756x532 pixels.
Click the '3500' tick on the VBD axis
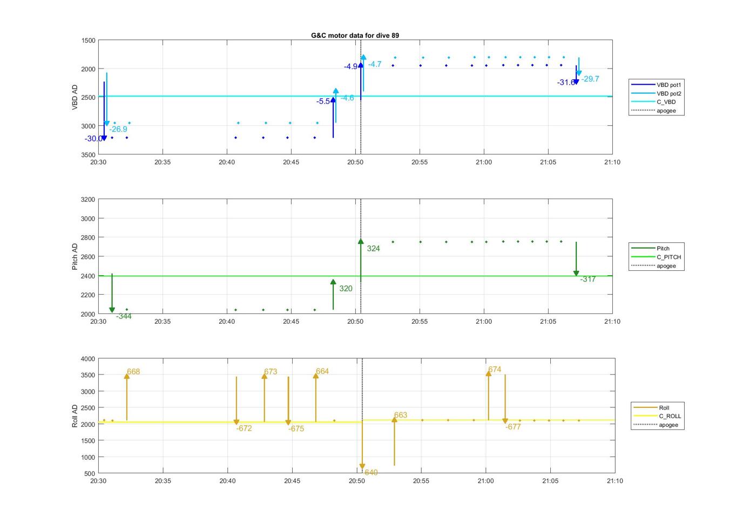(x=89, y=155)
